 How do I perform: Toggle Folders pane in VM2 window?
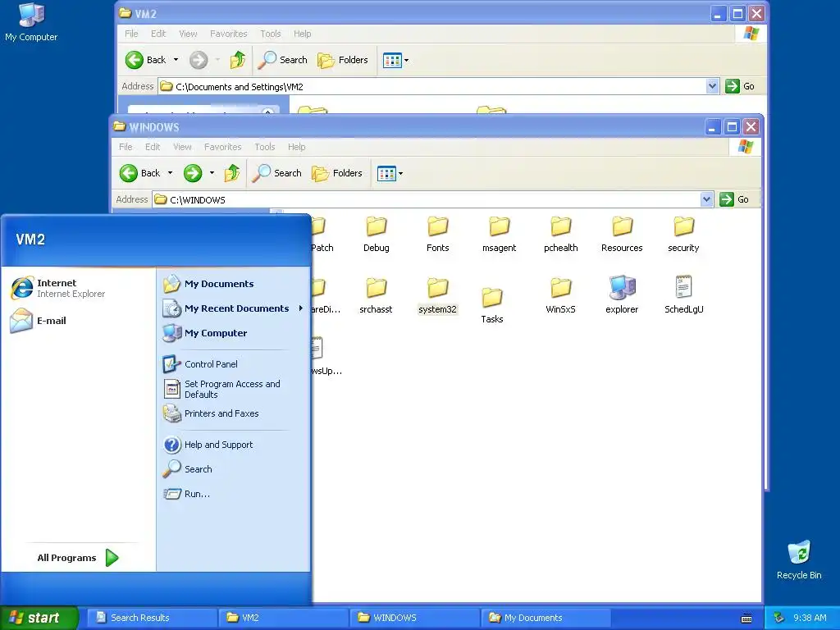[343, 60]
